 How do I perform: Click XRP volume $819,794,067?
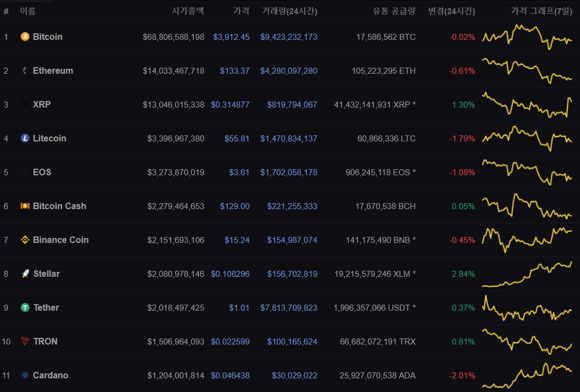[292, 105]
